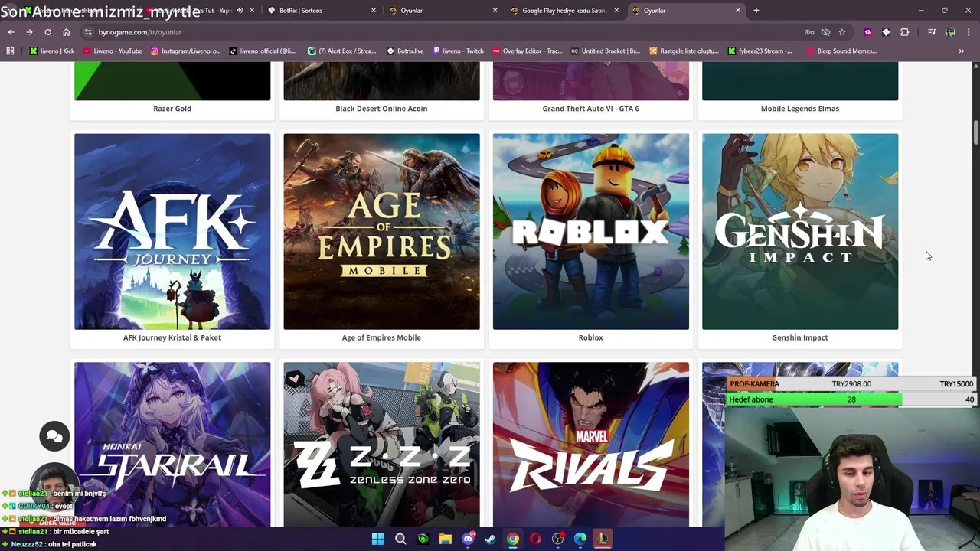Open the Honkai Star Rail image
Screen dimensions: 980x551
pyautogui.click(x=172, y=444)
